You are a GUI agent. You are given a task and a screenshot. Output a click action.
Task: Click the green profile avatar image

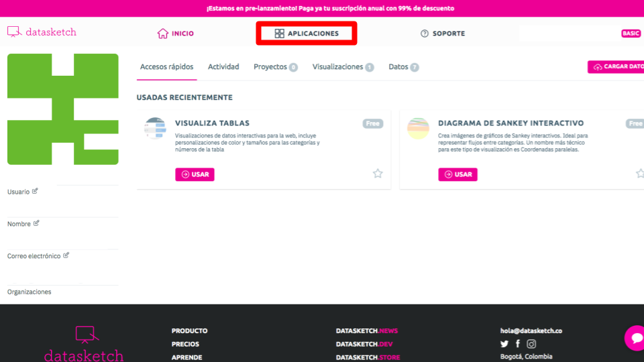(x=63, y=109)
